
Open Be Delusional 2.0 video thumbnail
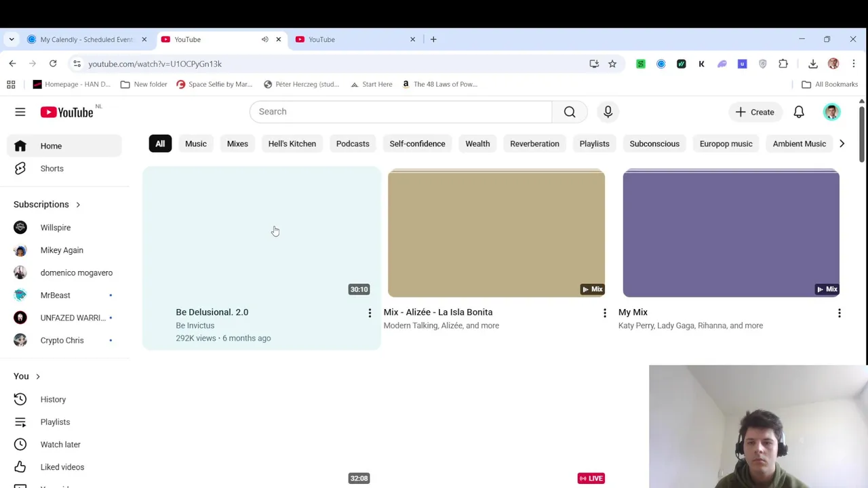(262, 233)
